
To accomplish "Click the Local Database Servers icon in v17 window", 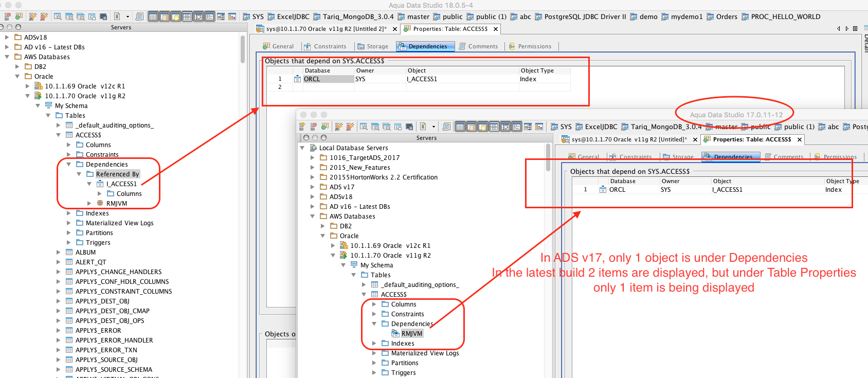I will coord(313,148).
